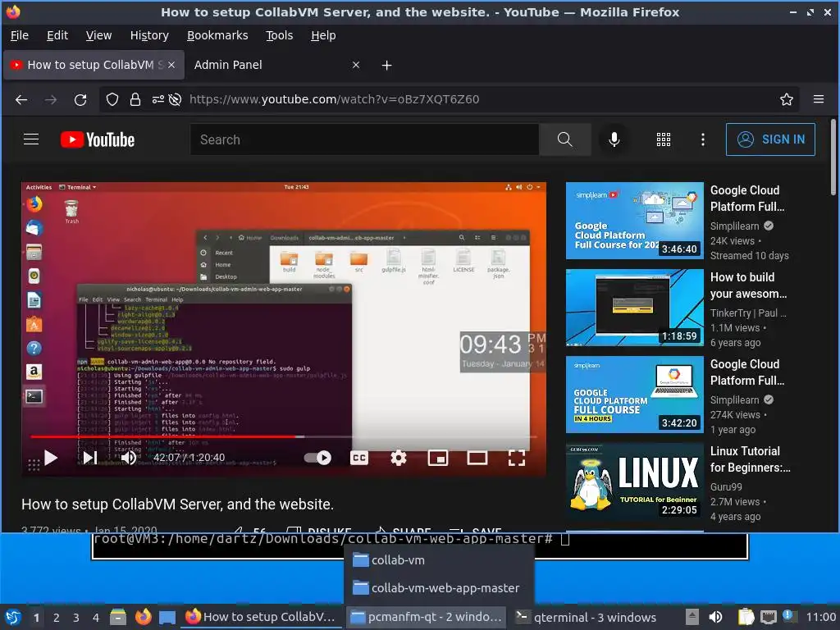Open Firefox tracking protection shield
840x630 pixels.
coord(112,99)
